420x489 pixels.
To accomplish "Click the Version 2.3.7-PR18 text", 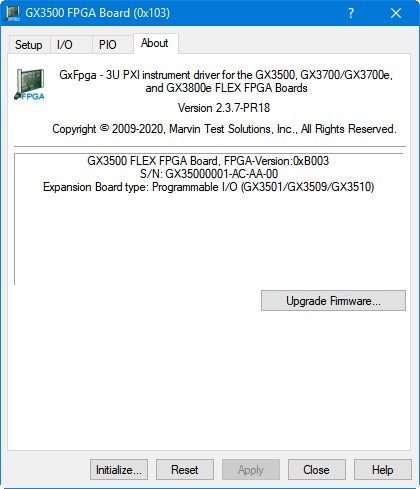I will click(x=224, y=108).
